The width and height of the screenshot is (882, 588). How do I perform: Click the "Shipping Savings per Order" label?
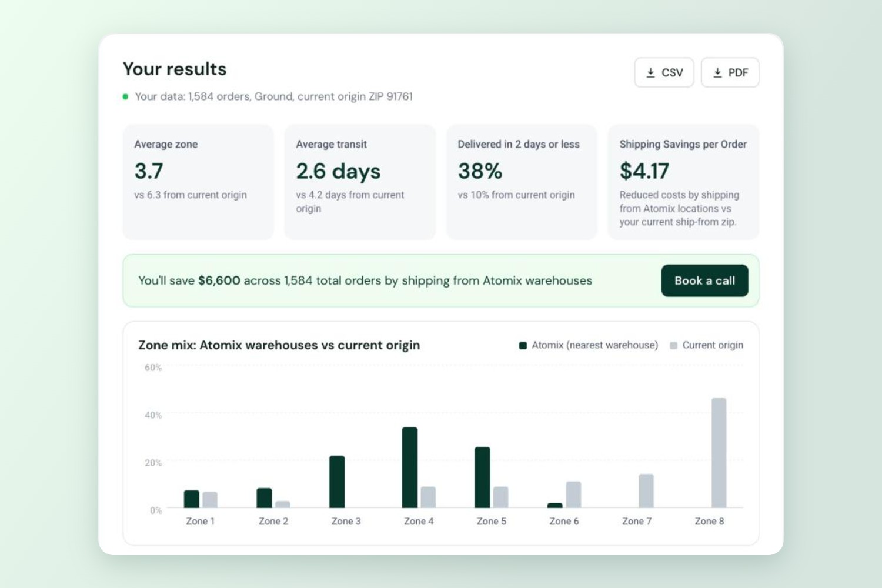pos(683,144)
